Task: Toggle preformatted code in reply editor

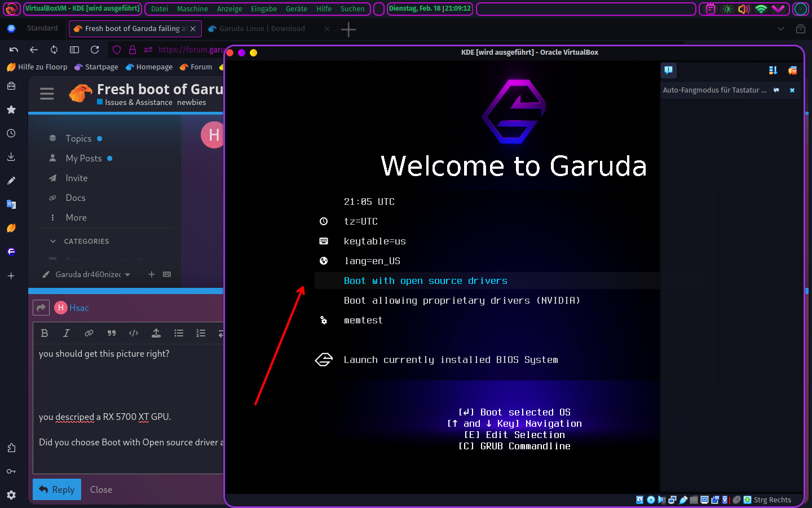Action: coord(134,333)
